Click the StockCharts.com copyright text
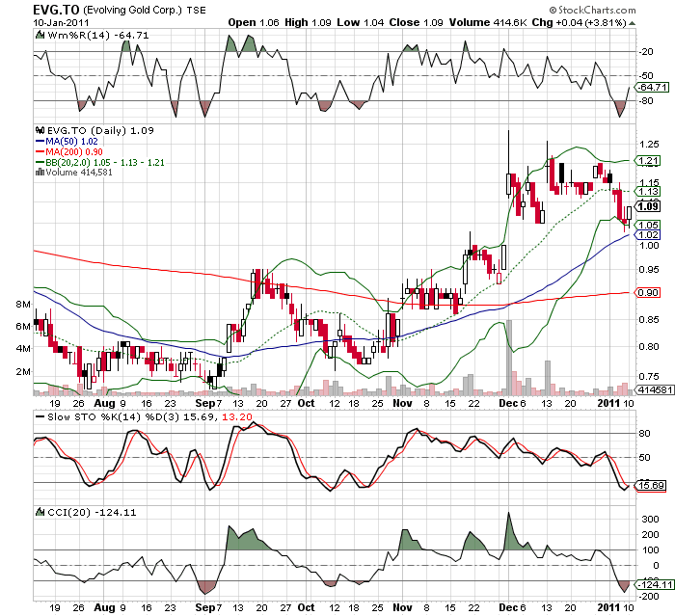Image resolution: width=675 pixels, height=616 pixels. [592, 10]
